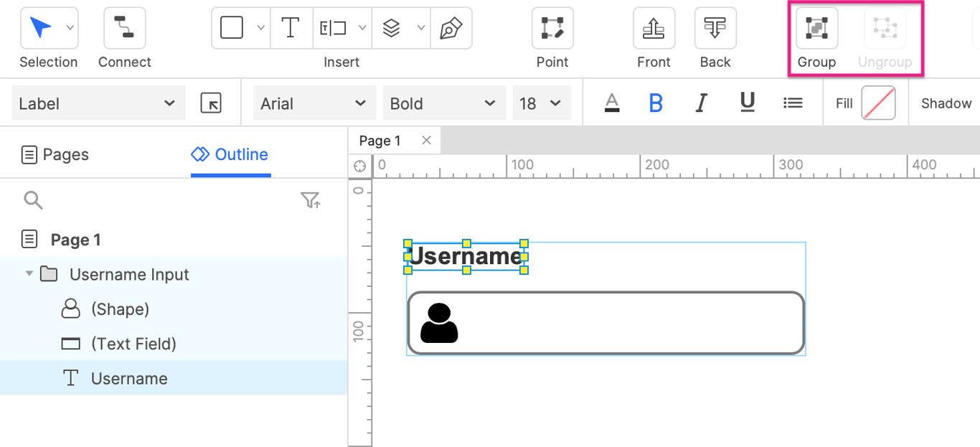Select the Selection arrow tool

click(x=41, y=28)
